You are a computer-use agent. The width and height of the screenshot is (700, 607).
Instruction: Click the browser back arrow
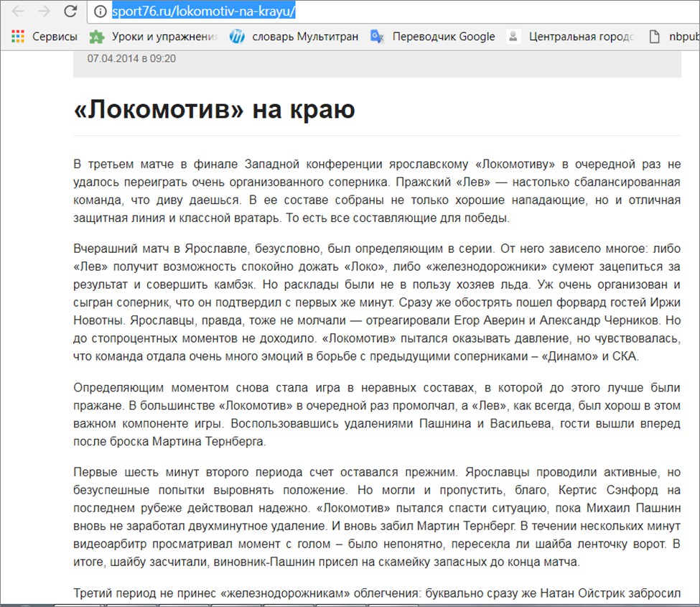pos(18,11)
